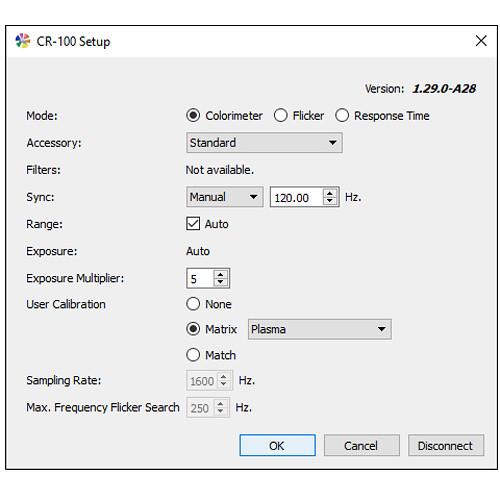The image size is (500, 500).
Task: Open the Matrix dropdown showing Plasma
Action: [x=320, y=329]
